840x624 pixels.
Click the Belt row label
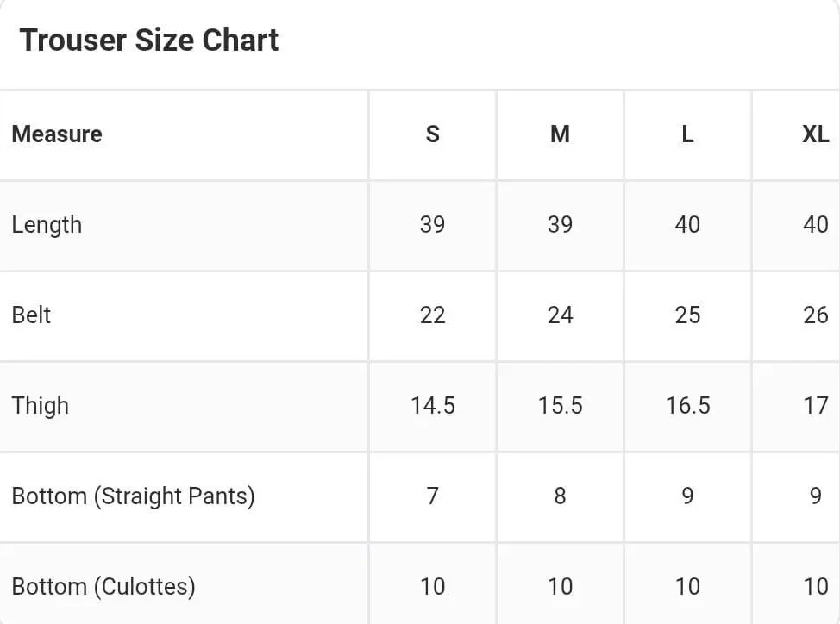click(x=31, y=315)
